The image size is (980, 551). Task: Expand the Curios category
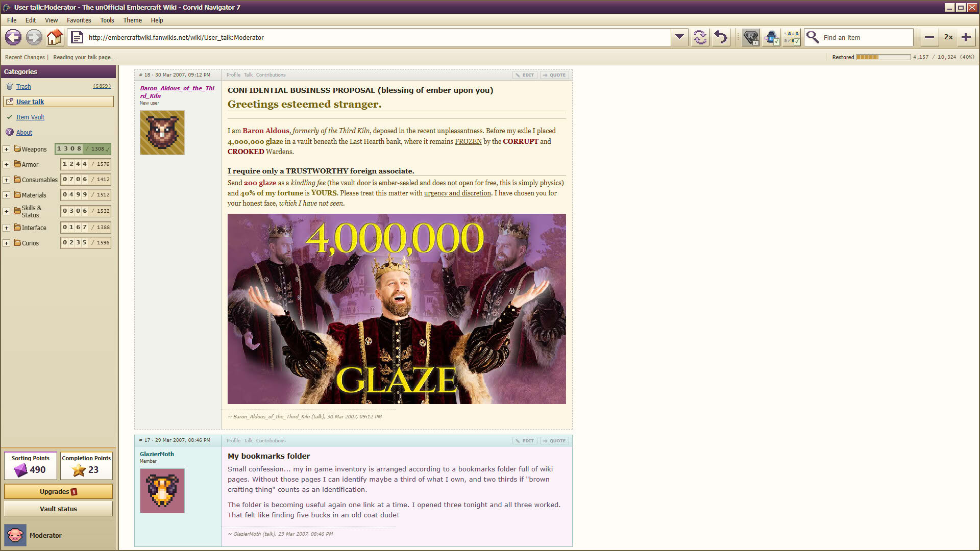click(x=7, y=243)
